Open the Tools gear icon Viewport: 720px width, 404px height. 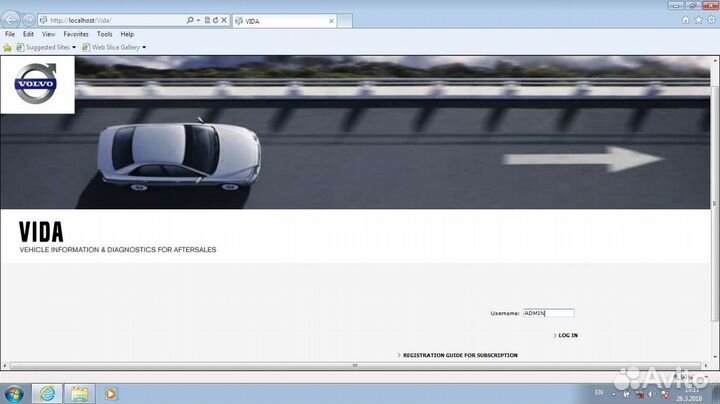(x=711, y=20)
